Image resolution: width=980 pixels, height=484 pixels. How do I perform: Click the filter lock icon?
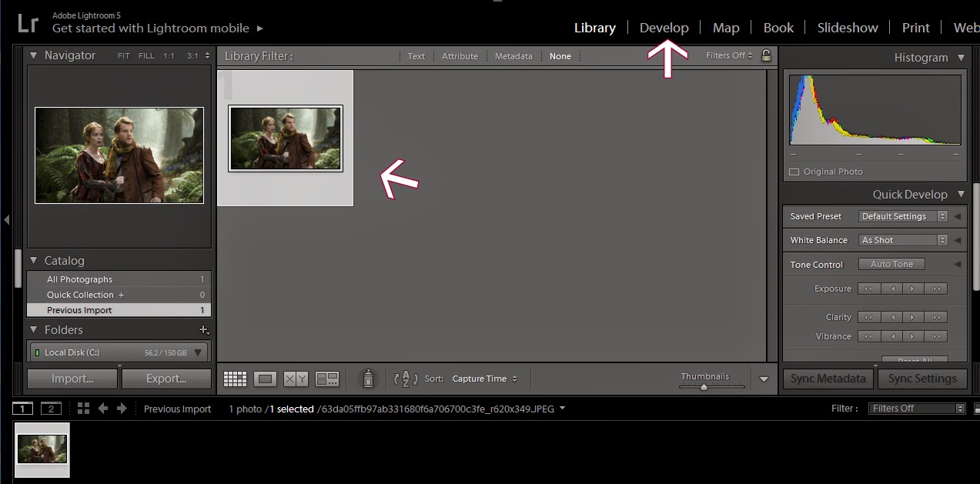pos(766,55)
